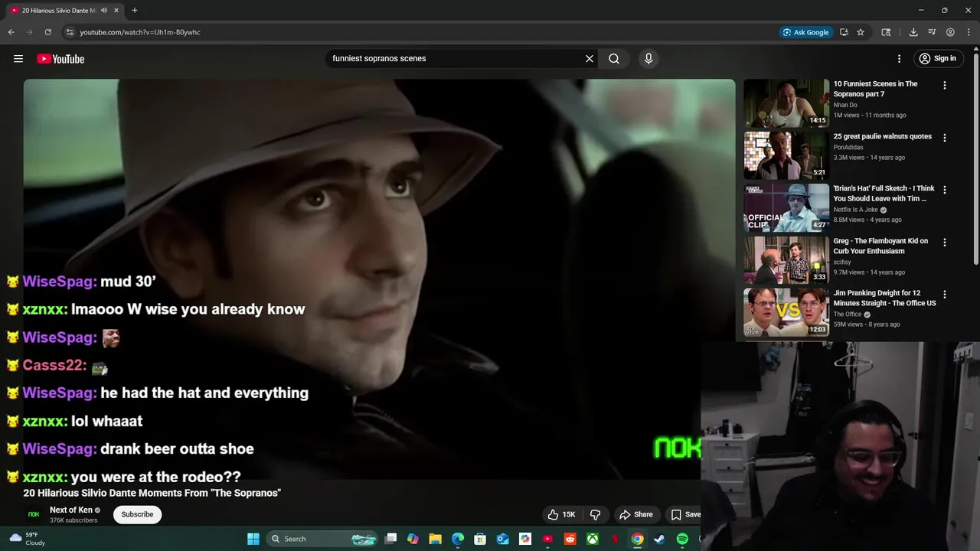Image resolution: width=980 pixels, height=551 pixels.
Task: Start voice search with the microphone
Action: [x=648, y=58]
